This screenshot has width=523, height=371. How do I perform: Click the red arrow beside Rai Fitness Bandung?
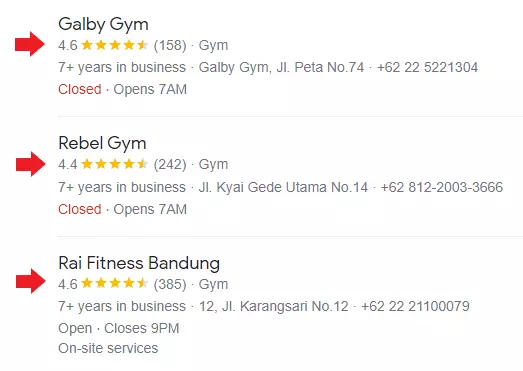(x=31, y=281)
